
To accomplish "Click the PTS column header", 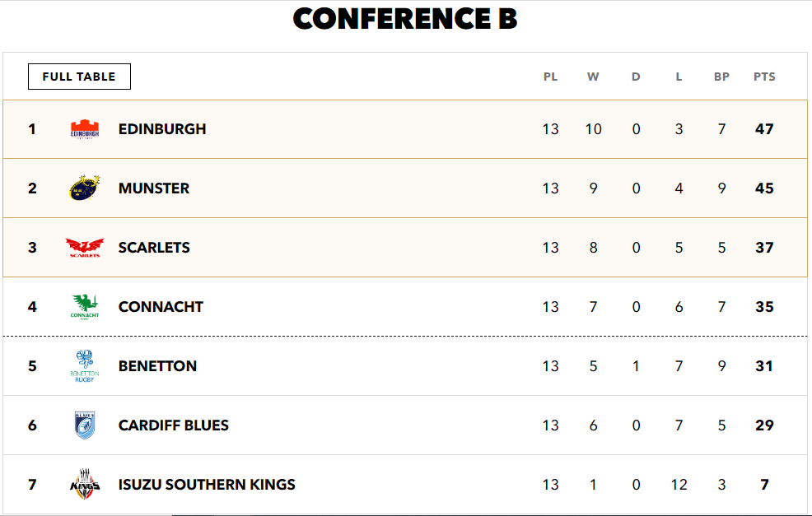I will point(764,77).
